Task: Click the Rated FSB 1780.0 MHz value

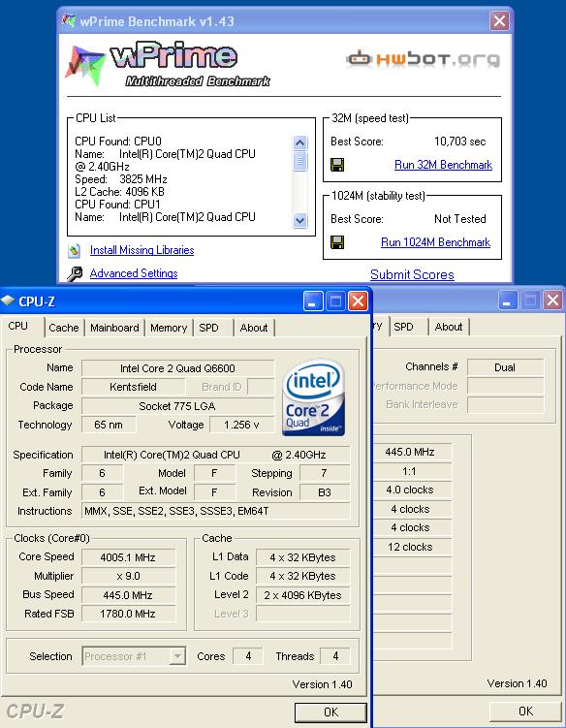Action: [128, 614]
